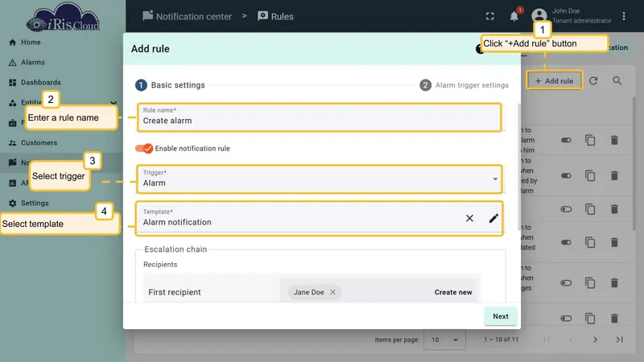The height and width of the screenshot is (362, 644).
Task: Toggle the rule in row ending 'him'
Action: click(566, 140)
